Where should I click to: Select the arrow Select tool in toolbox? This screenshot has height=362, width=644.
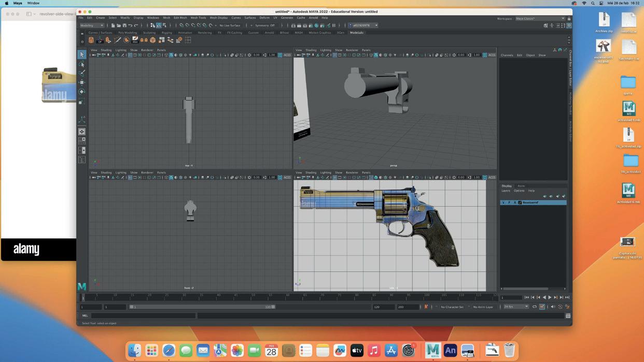(82, 54)
